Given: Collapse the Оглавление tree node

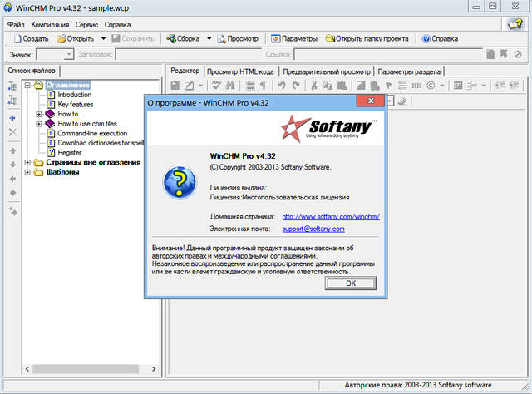Looking at the screenshot, I should click(27, 85).
